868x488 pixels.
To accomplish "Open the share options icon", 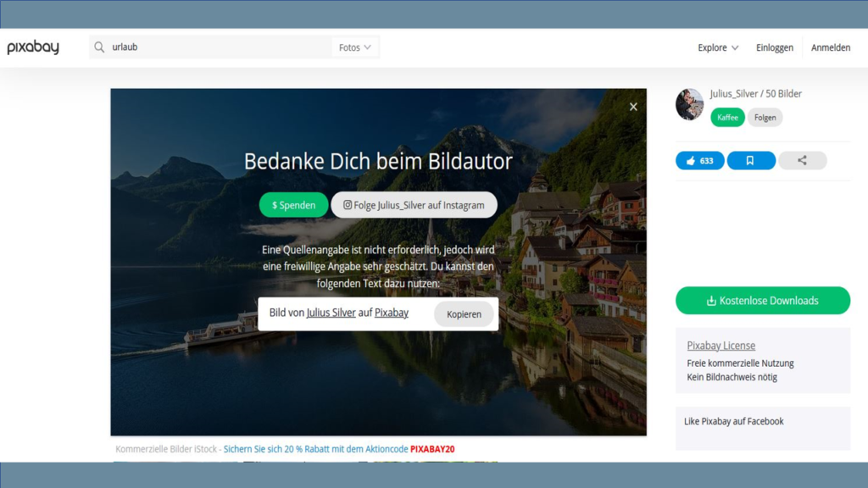I will pos(802,160).
